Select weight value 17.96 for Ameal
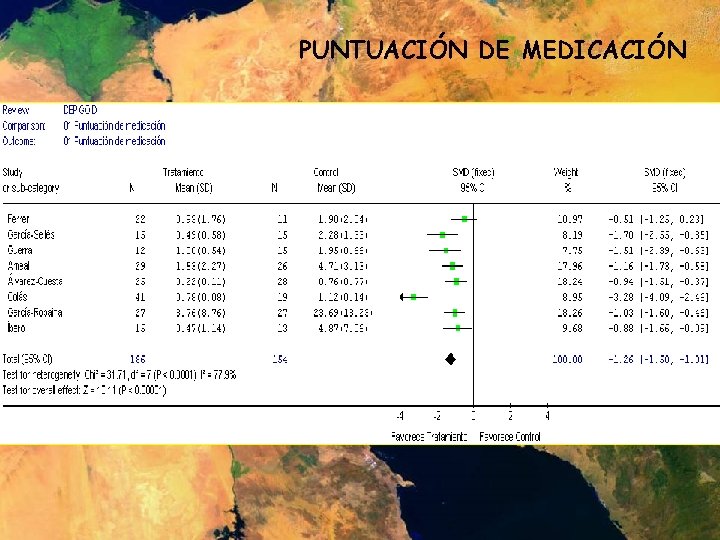720x540 pixels. pos(570,266)
